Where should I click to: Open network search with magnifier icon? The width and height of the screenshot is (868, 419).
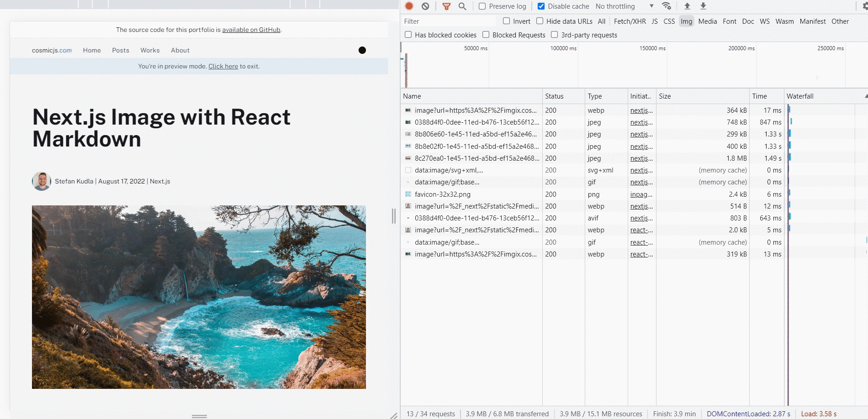462,6
